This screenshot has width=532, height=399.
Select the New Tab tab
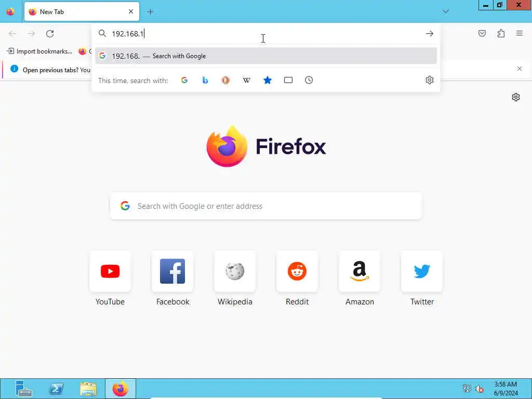(82, 11)
